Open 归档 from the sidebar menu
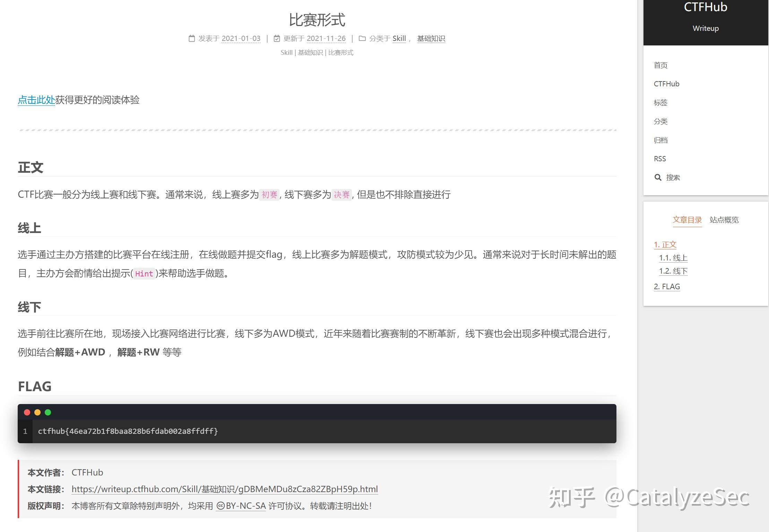 tap(660, 140)
